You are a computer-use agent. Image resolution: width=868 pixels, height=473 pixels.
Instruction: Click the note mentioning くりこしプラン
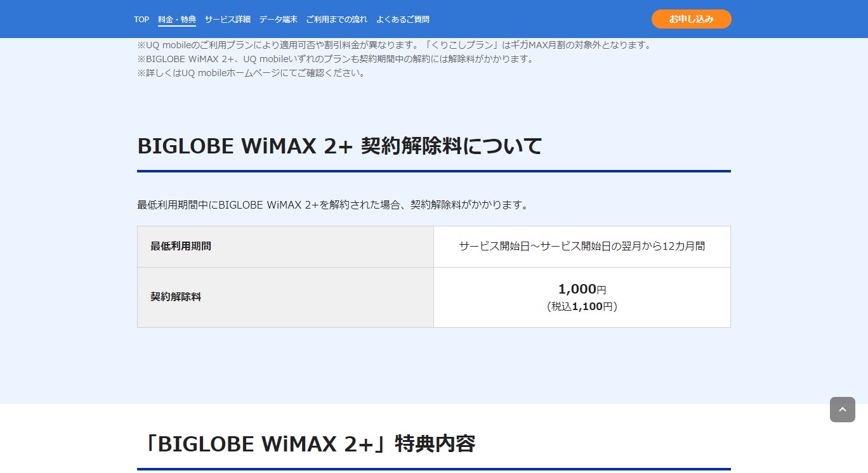393,45
